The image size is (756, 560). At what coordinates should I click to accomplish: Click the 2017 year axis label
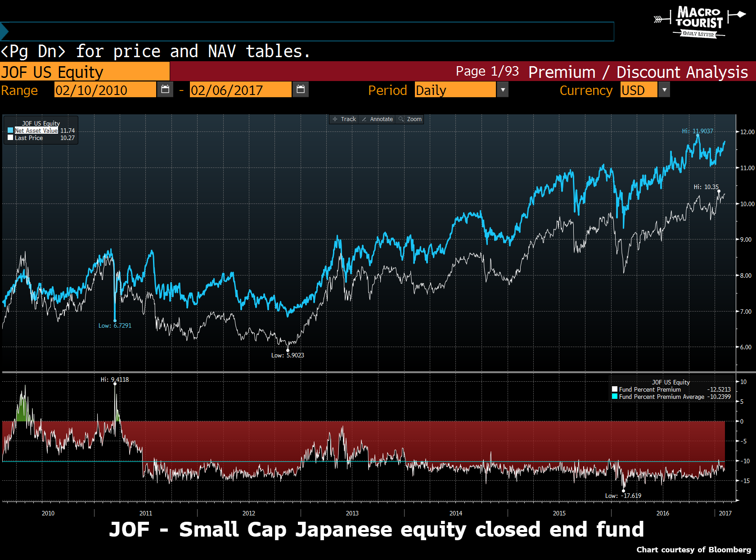click(725, 513)
